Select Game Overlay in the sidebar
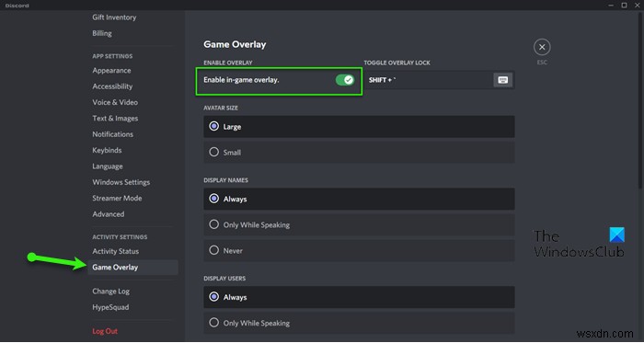Screen dimensions: 644x343 (x=132, y=268)
